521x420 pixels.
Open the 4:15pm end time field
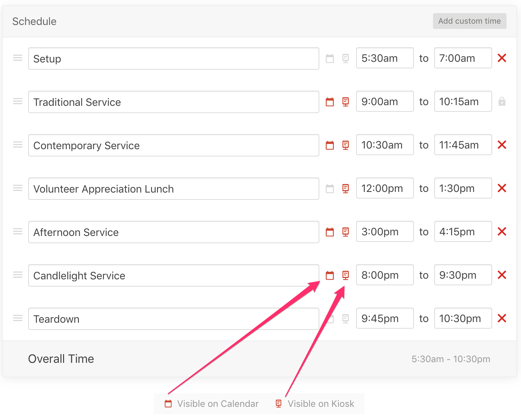463,231
